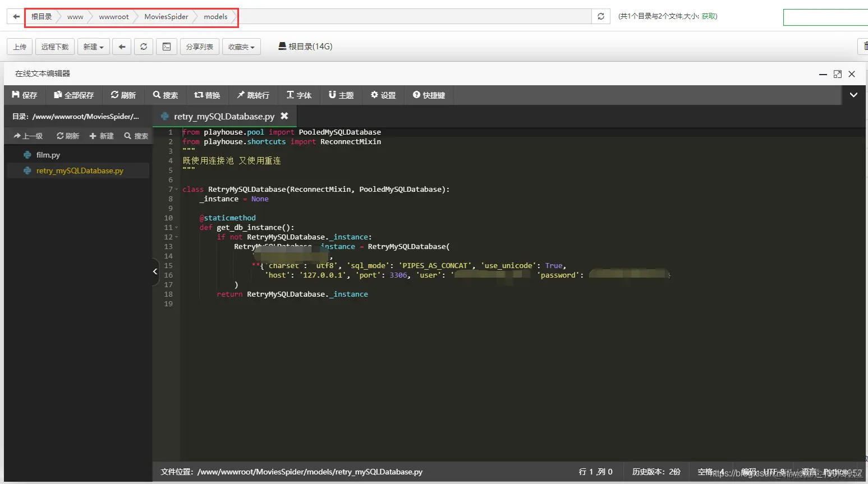Fold if block at line 12
The image size is (868, 484).
(x=177, y=237)
